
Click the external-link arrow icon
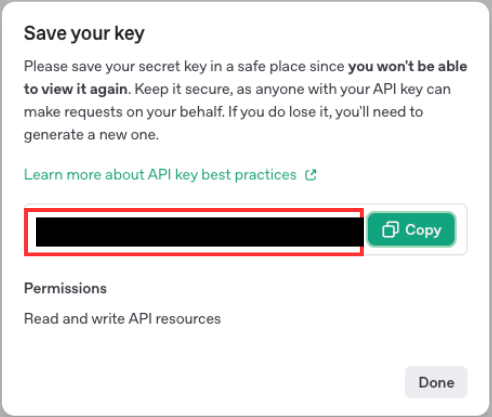click(x=311, y=175)
